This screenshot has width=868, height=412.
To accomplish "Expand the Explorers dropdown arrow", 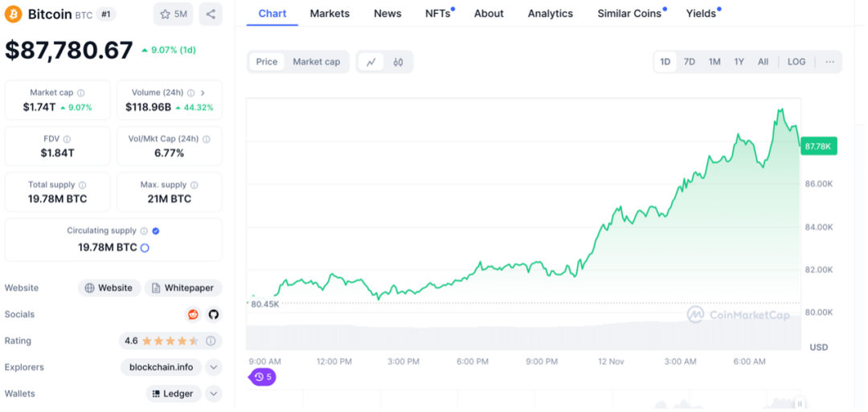I will pyautogui.click(x=214, y=367).
